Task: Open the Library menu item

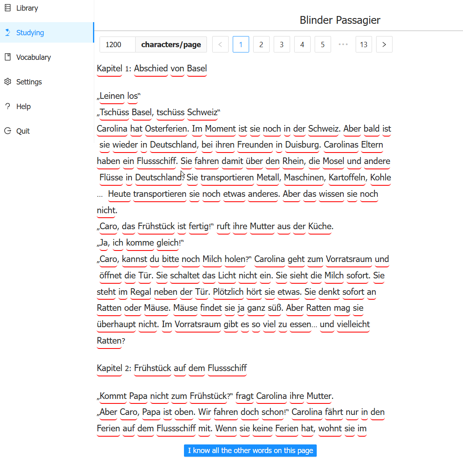Action: point(47,8)
